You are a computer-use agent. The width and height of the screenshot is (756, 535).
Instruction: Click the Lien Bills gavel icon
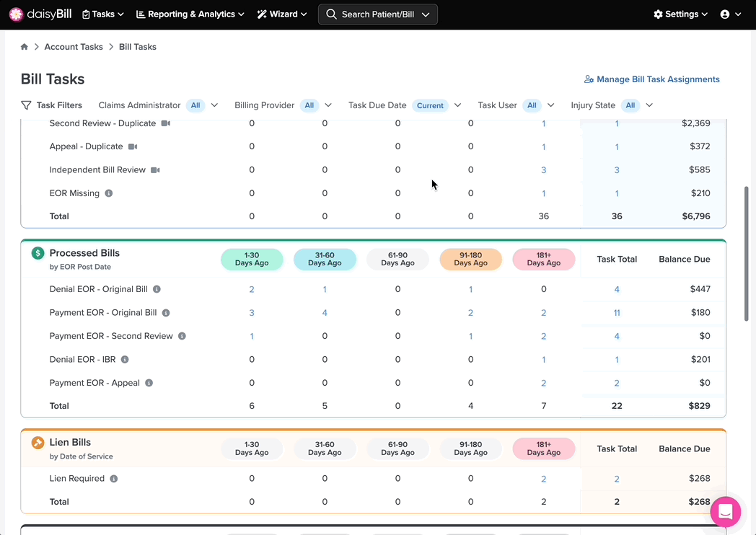[x=38, y=443]
